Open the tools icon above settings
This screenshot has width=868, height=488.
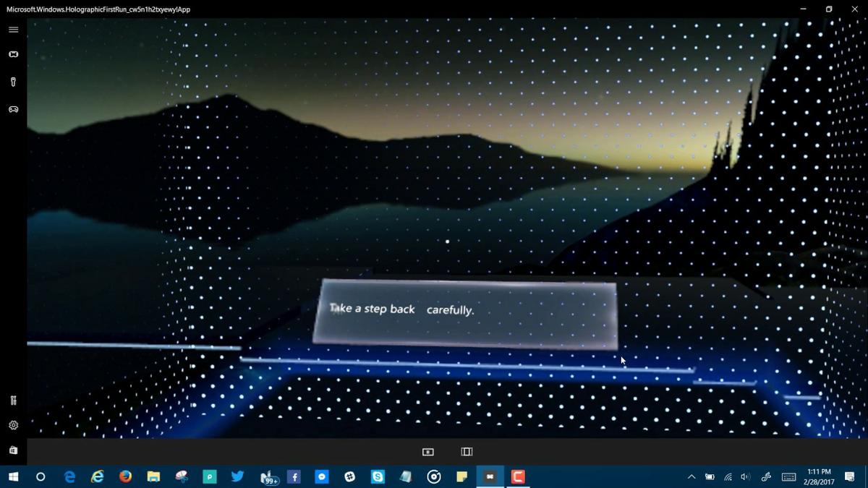click(13, 401)
